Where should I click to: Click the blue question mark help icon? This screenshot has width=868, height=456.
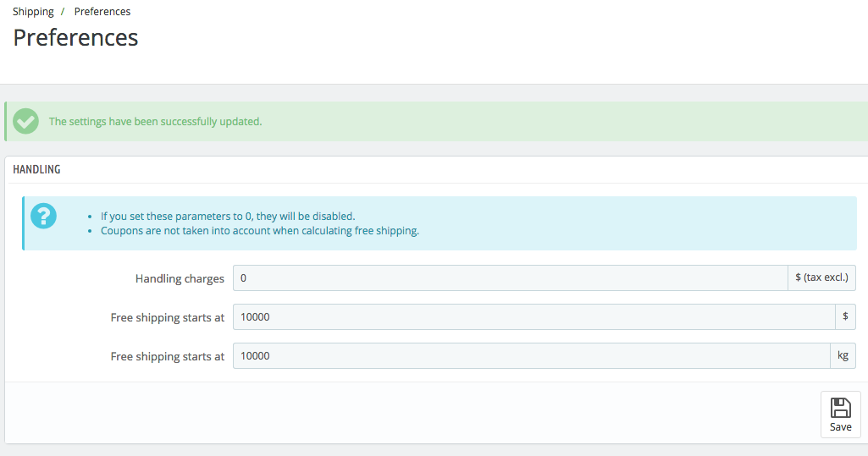pyautogui.click(x=43, y=216)
